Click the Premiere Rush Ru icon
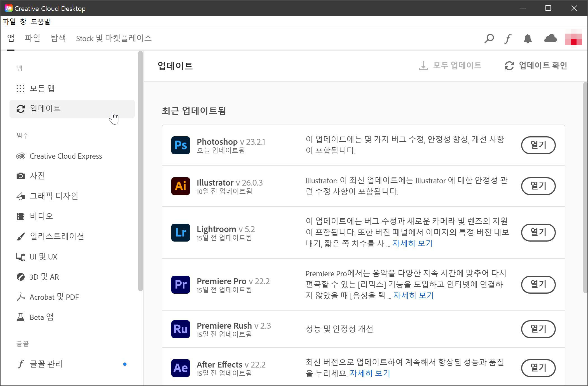 tap(181, 329)
